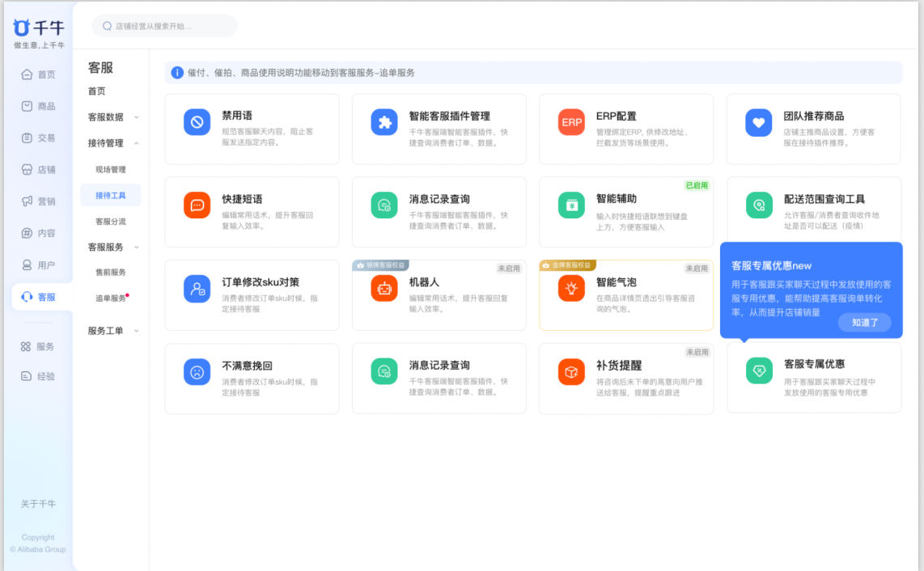The width and height of the screenshot is (924, 571).
Task: Select the 客服 headset icon in sidebar
Action: coord(27,297)
